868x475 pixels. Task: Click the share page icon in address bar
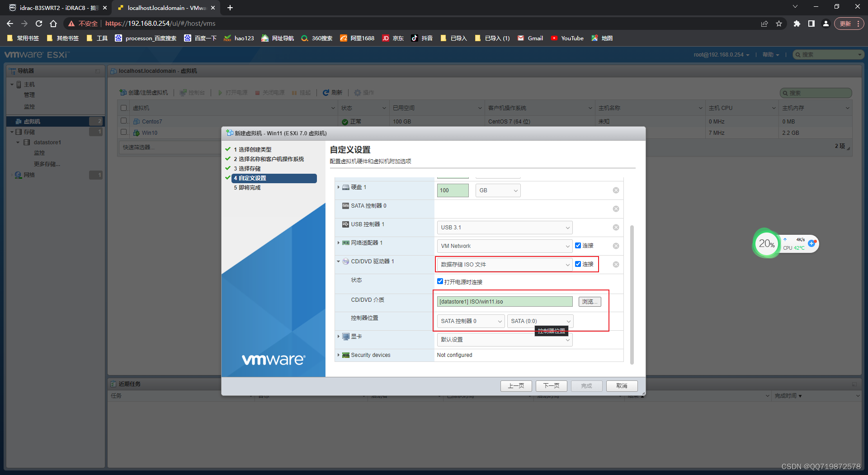(x=764, y=24)
